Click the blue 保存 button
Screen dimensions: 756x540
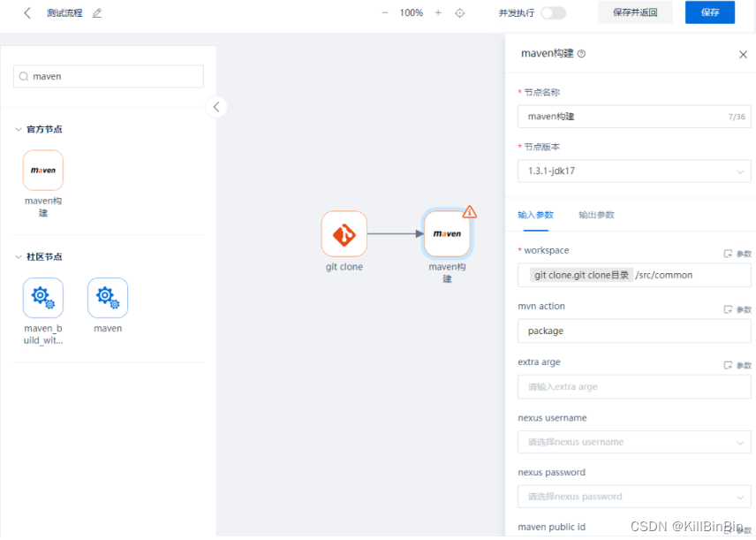710,12
